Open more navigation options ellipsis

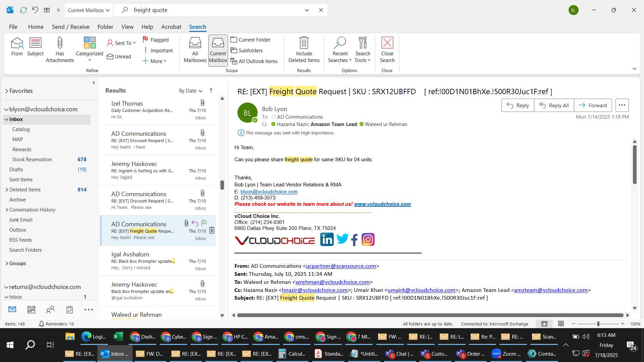coord(89,309)
